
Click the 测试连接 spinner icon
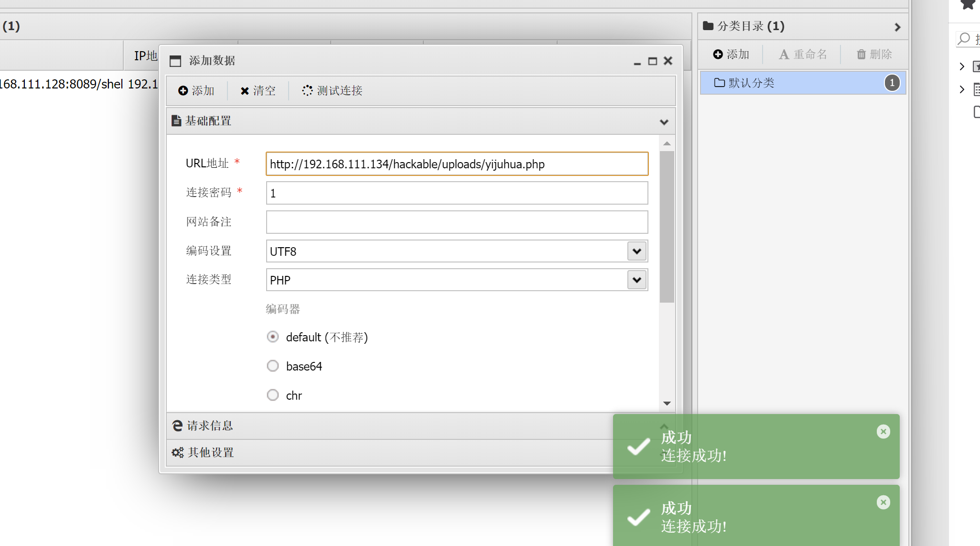307,90
